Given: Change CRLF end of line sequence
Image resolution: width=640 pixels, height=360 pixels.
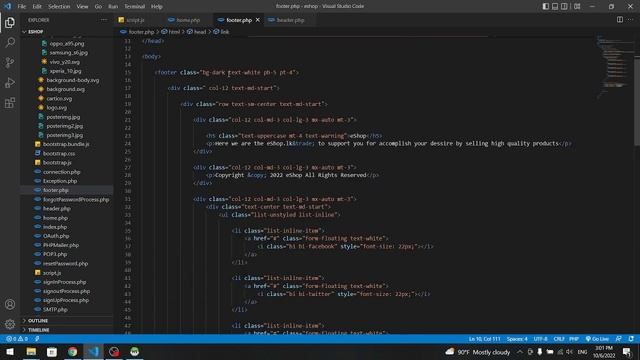Looking at the screenshot, I should point(559,339).
